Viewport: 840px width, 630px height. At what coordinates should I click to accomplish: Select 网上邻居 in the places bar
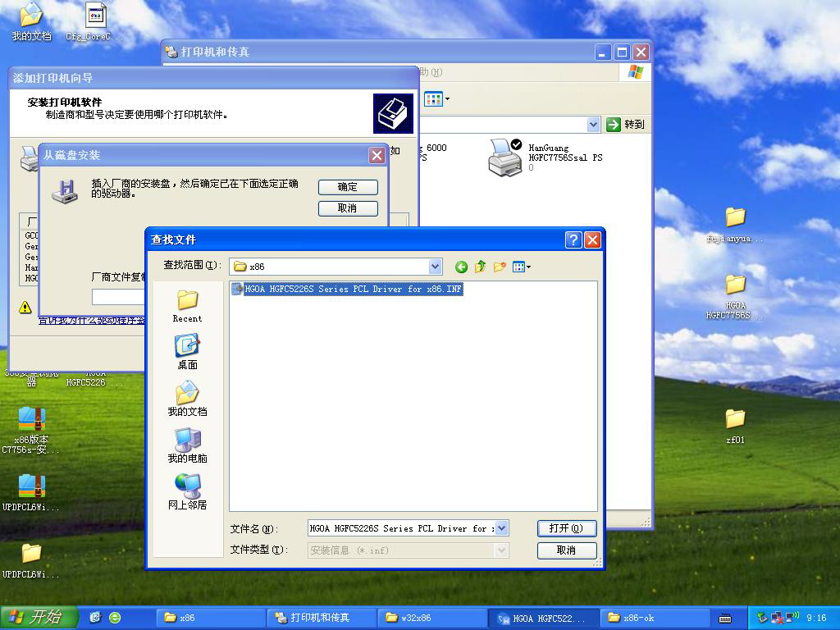coord(187,491)
